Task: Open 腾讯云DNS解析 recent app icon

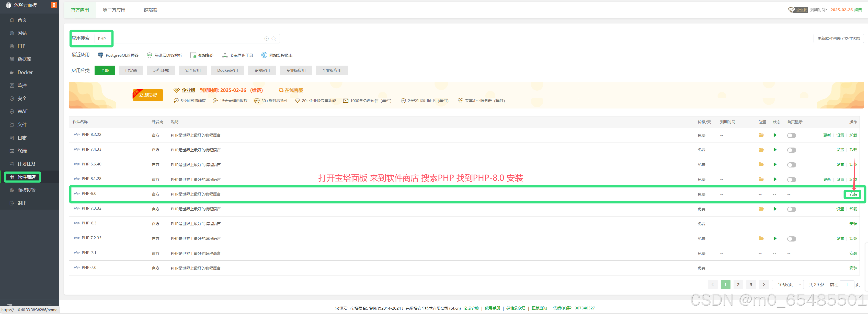Action: tap(149, 55)
